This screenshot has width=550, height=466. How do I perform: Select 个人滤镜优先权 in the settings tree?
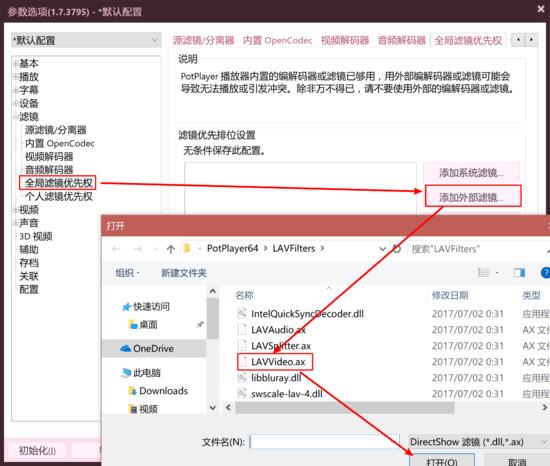(x=59, y=196)
